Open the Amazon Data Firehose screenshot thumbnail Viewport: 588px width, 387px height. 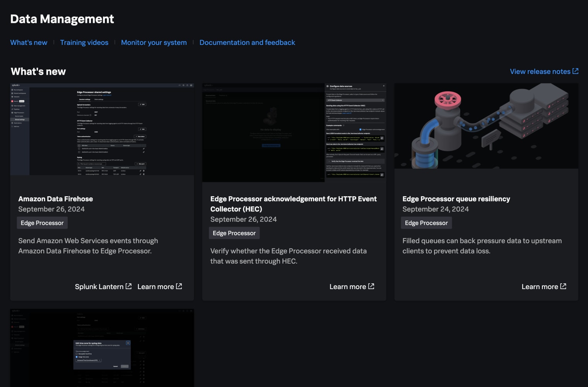[x=102, y=129]
